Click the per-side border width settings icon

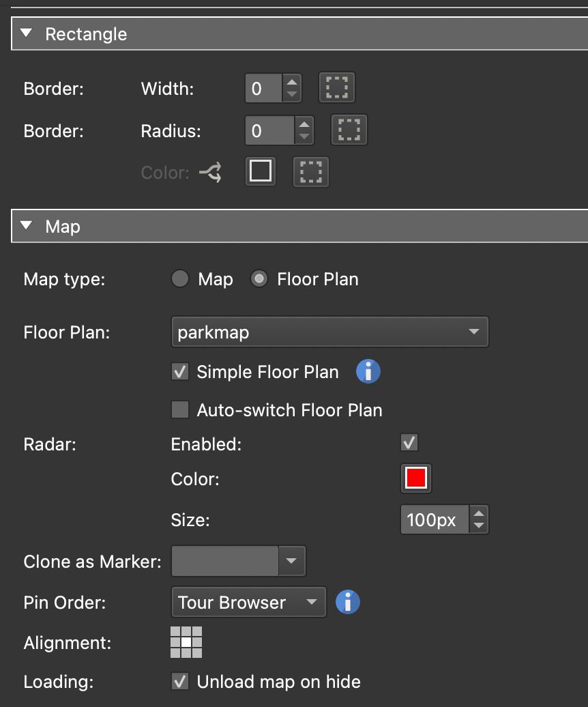pyautogui.click(x=336, y=87)
